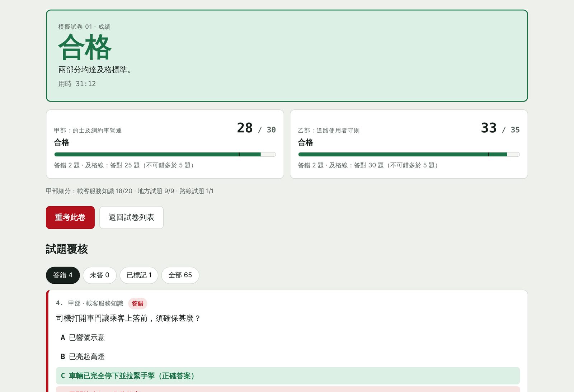Click the 甲部 score progress bar

pyautogui.click(x=165, y=155)
